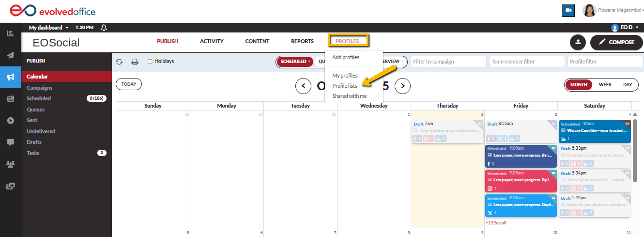644x237 pixels.
Task: Click Instagram icon on Thursday 7am draft
Action: pos(427,139)
